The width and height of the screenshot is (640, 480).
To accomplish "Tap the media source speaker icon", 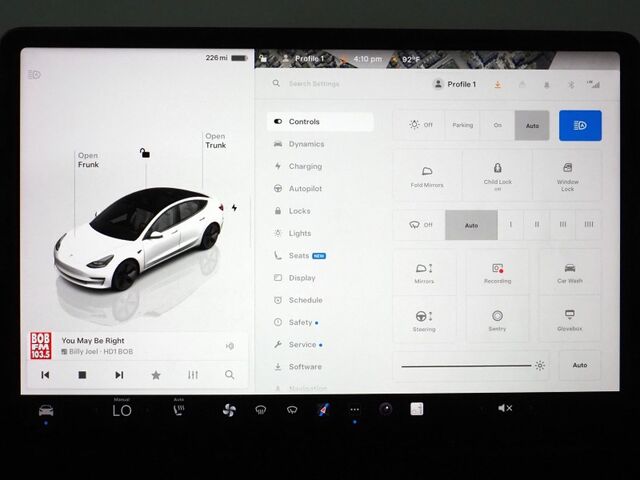I will 230,346.
